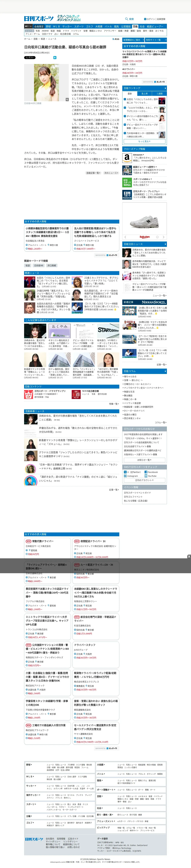Expand the 芸能コラム header arrow
Image resolution: width=191 pixels, height=868 pixels.
165,371
